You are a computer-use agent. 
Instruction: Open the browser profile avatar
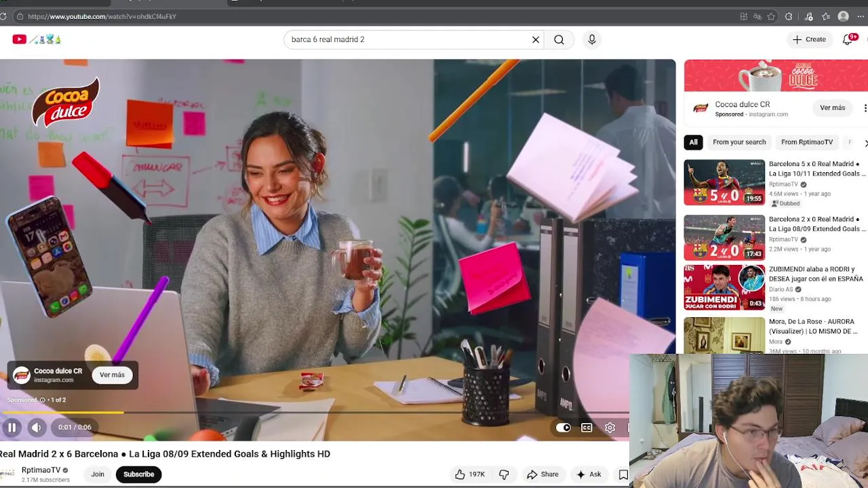(843, 16)
